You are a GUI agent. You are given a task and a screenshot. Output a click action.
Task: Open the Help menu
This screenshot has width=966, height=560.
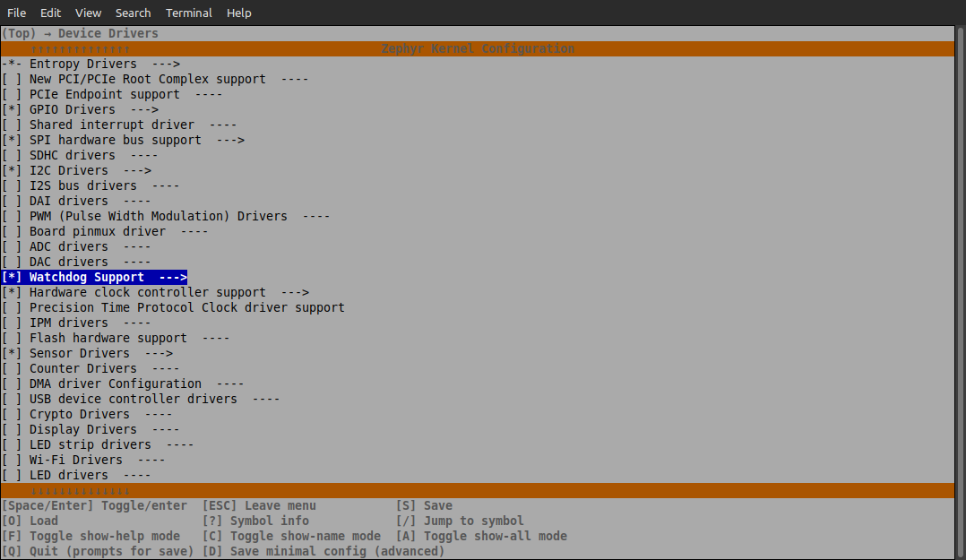point(238,13)
